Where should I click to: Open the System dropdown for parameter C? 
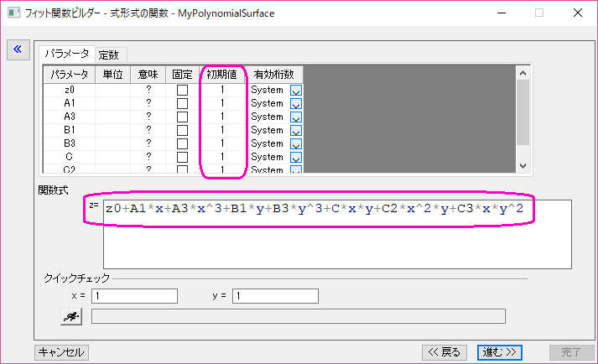coord(296,157)
